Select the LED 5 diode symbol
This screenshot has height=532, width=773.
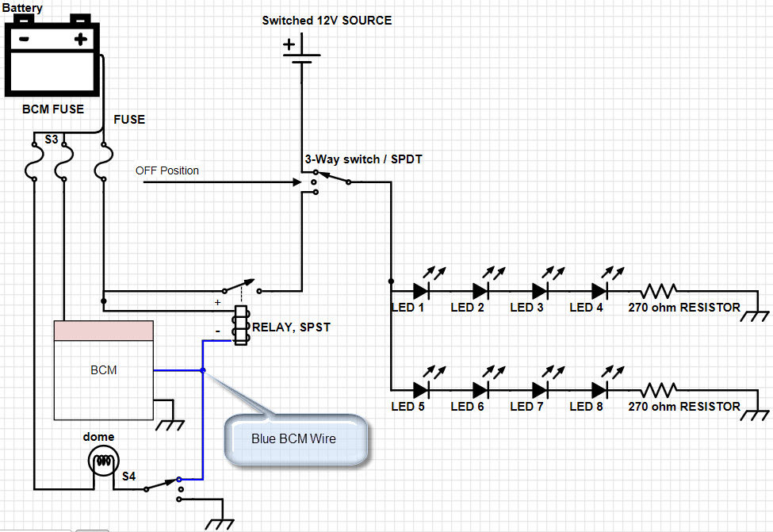pyautogui.click(x=421, y=389)
